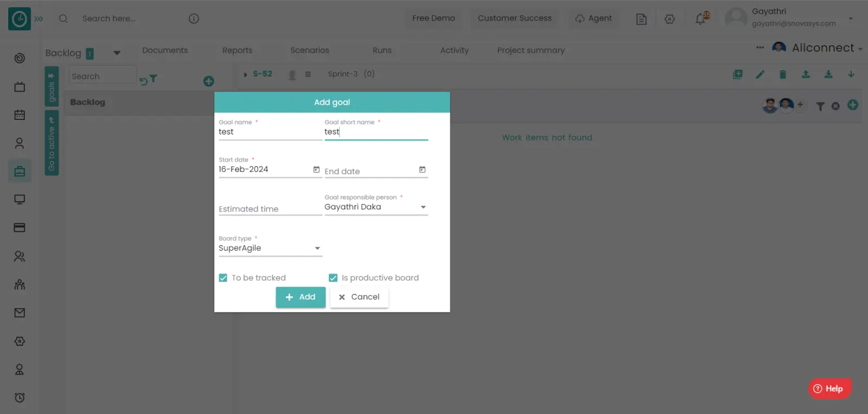Click the filter funnel icon near search
868x414 pixels.
point(154,79)
